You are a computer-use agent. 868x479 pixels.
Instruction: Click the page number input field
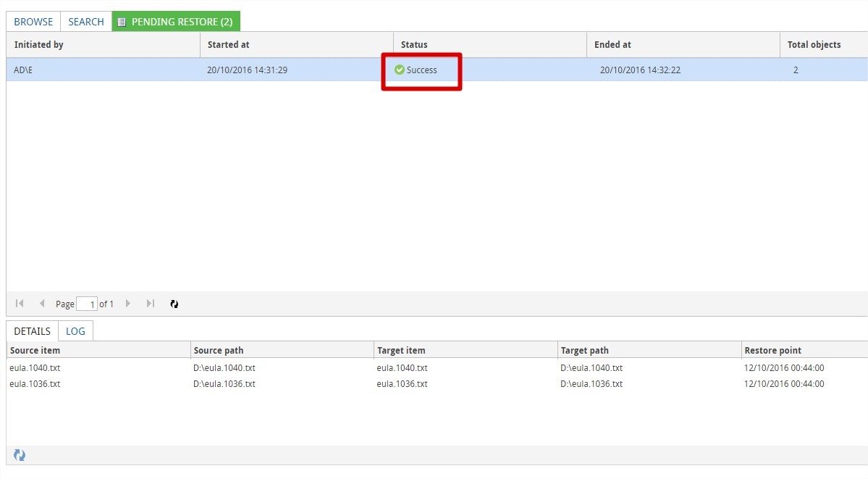[87, 304]
